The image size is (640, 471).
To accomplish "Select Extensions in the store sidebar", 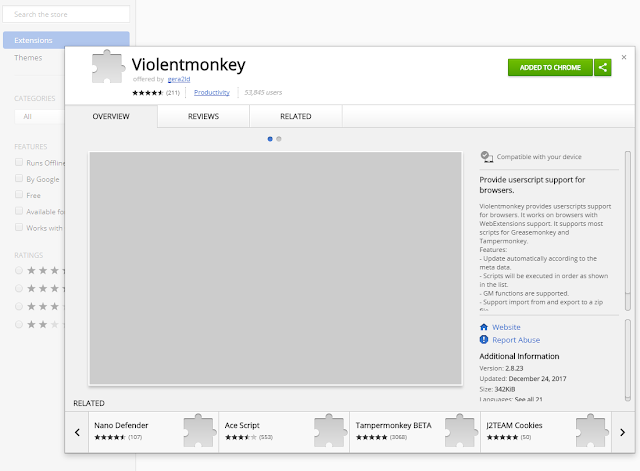I will (66, 40).
